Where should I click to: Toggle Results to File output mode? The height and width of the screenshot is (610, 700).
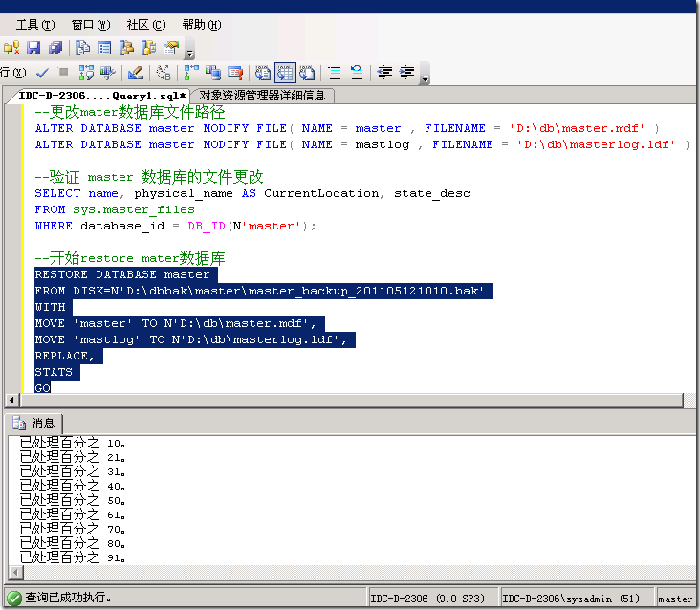pos(307,72)
